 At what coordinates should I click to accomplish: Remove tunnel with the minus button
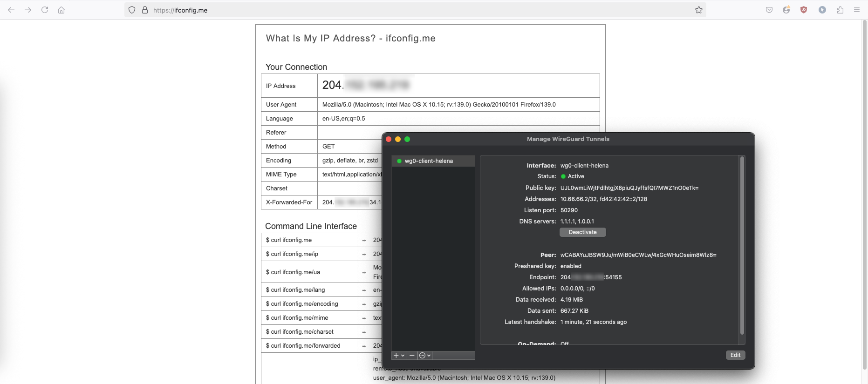coord(412,356)
